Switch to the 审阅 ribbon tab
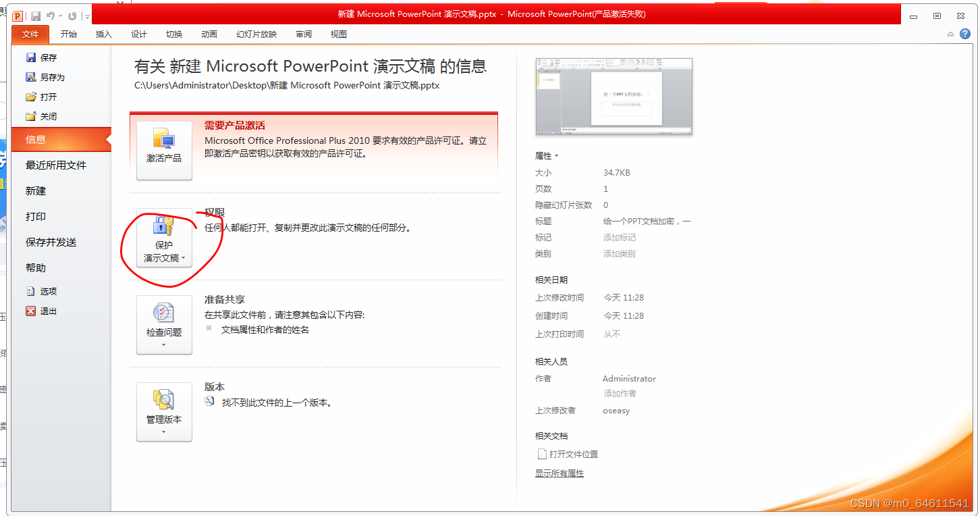 (304, 34)
